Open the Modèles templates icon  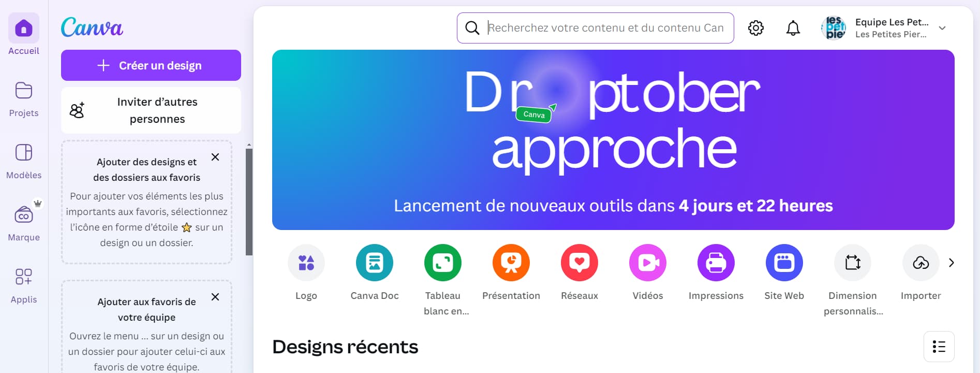[x=24, y=153]
